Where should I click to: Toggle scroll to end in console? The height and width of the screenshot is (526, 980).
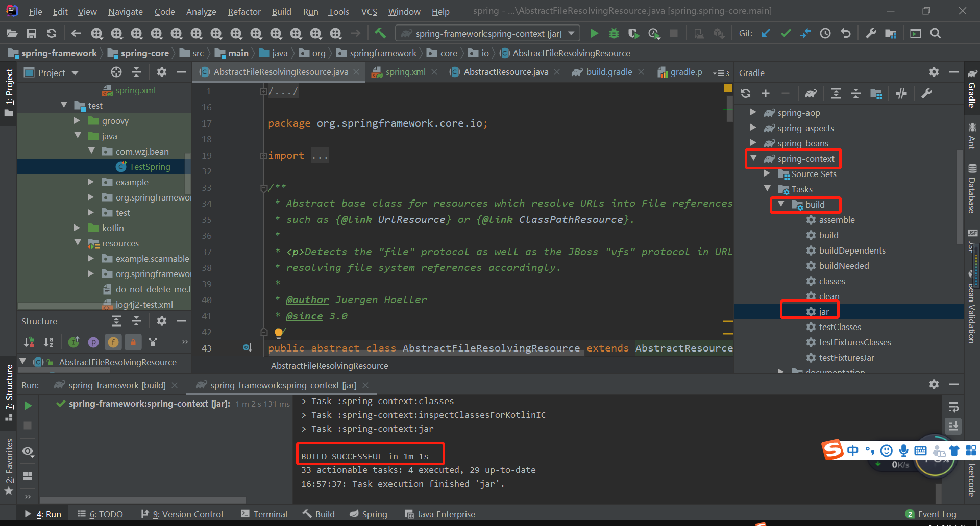click(x=953, y=425)
